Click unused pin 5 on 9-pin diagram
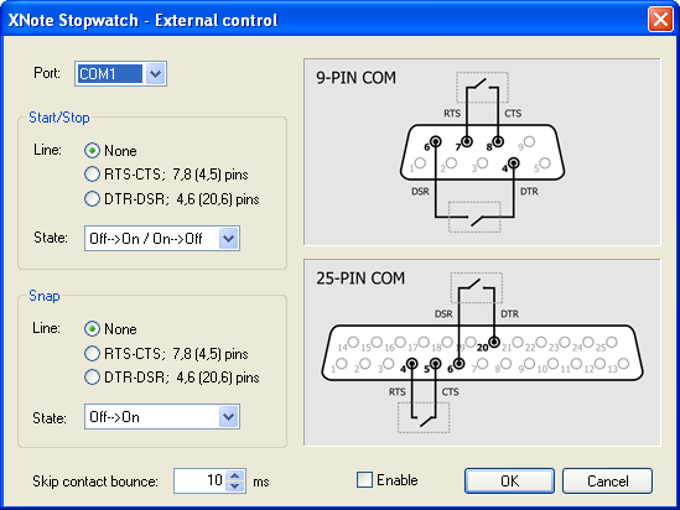The width and height of the screenshot is (680, 510). [x=545, y=163]
